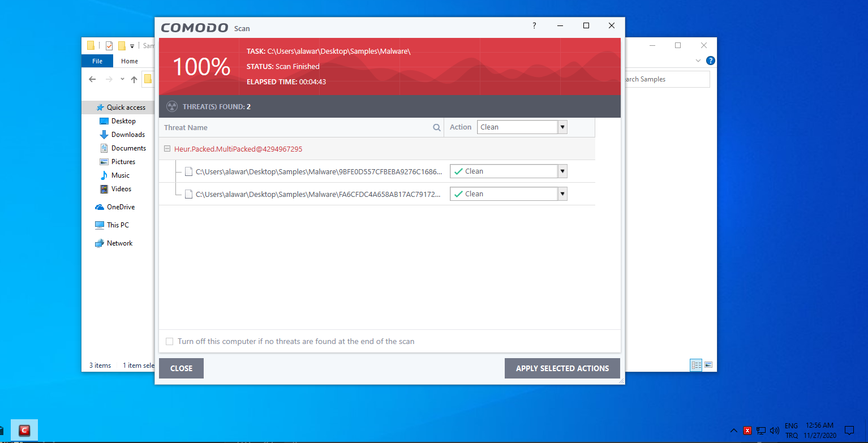
Task: Open the Comodo scan help question mark
Action: click(534, 26)
